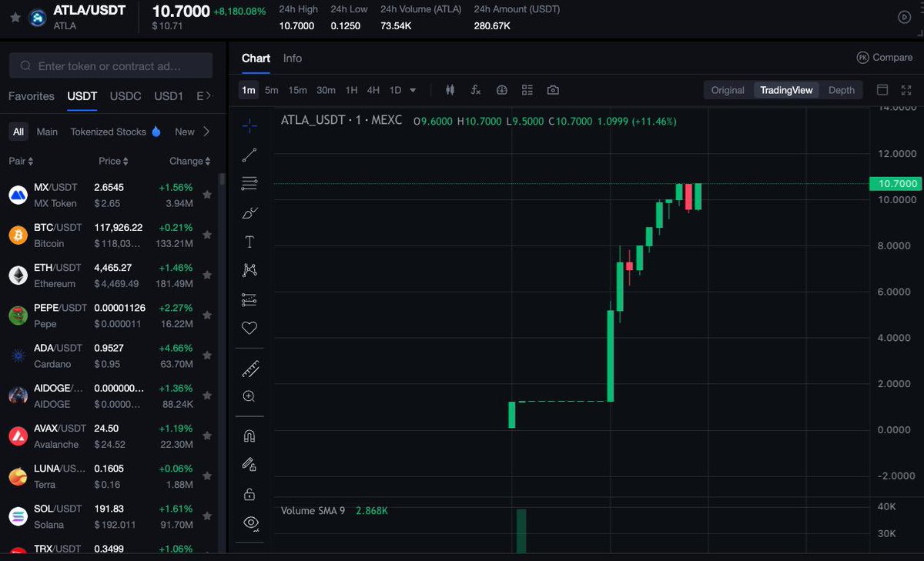Open the chart patterns tool

point(249,270)
